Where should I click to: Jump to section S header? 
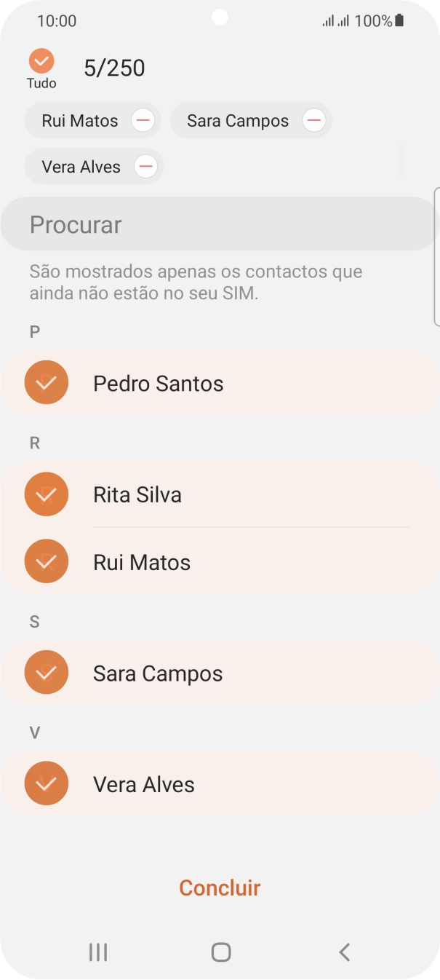pyautogui.click(x=33, y=620)
